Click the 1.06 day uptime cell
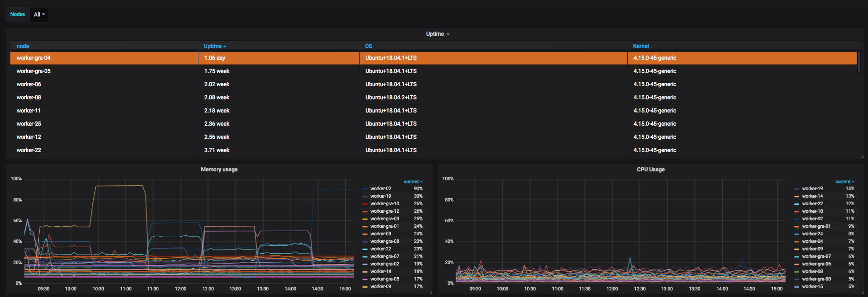The width and height of the screenshot is (868, 297). click(279, 58)
